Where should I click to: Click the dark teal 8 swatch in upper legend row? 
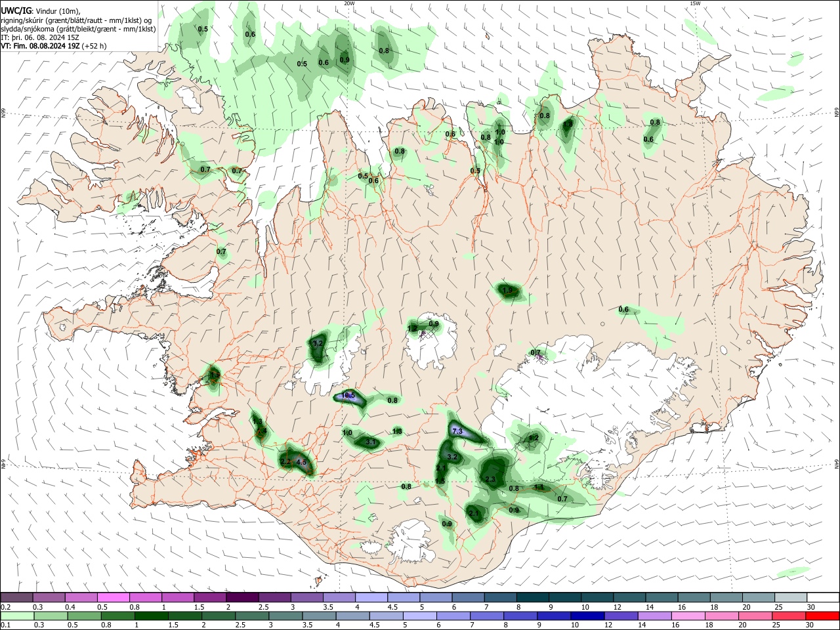click(532, 597)
